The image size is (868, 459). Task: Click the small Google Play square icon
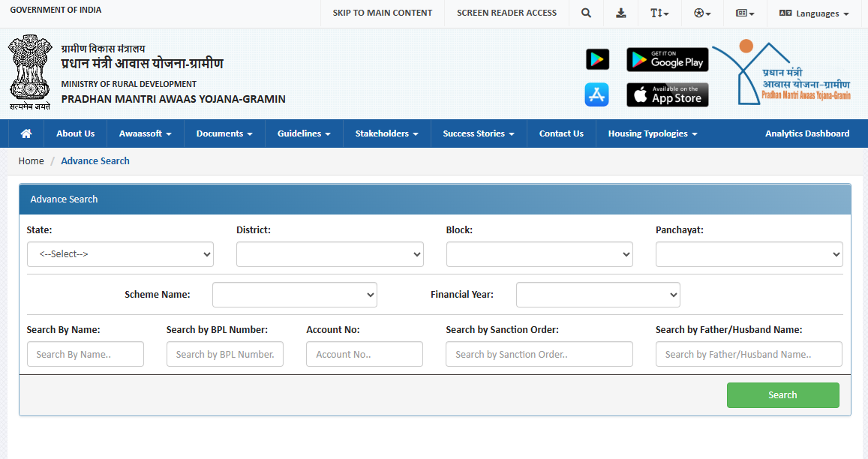pos(597,59)
